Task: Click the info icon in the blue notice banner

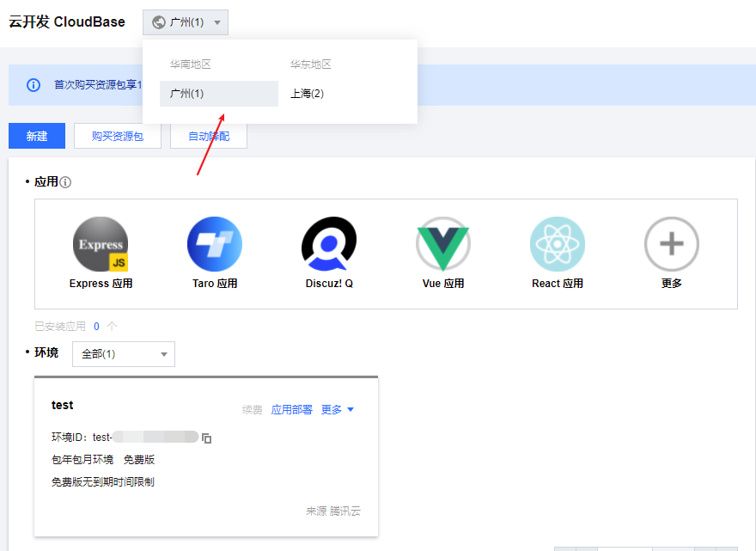Action: [34, 85]
